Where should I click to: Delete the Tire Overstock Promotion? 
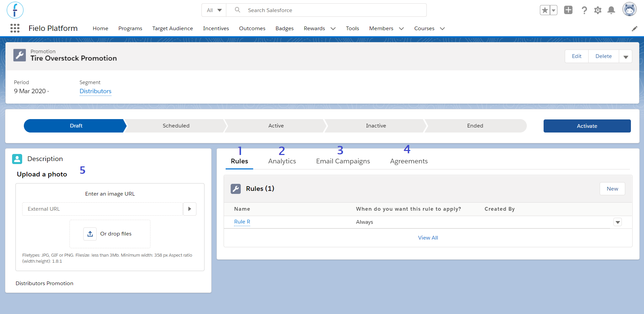pos(603,56)
